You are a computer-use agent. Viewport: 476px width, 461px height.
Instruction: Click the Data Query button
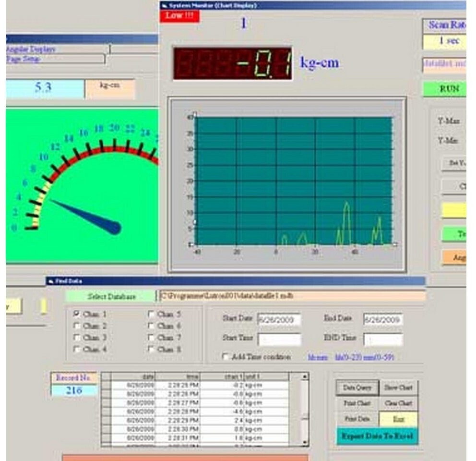click(x=357, y=388)
